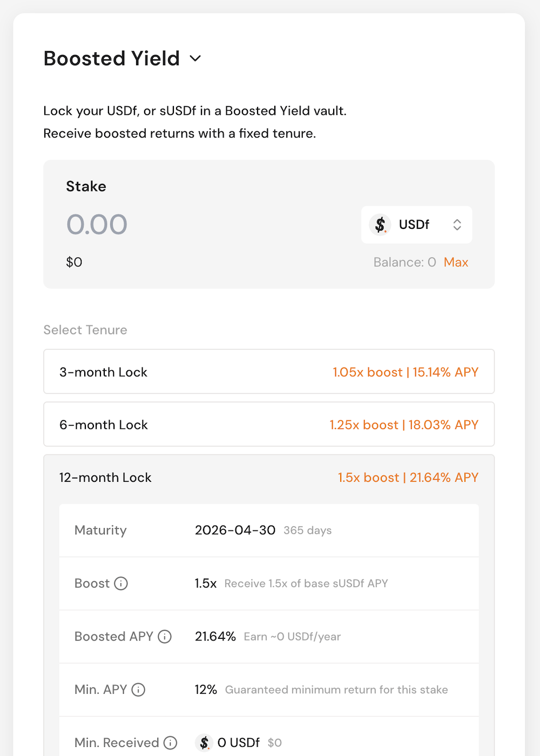This screenshot has width=540, height=756.
Task: Expand the 12-month Lock details
Action: (x=268, y=477)
